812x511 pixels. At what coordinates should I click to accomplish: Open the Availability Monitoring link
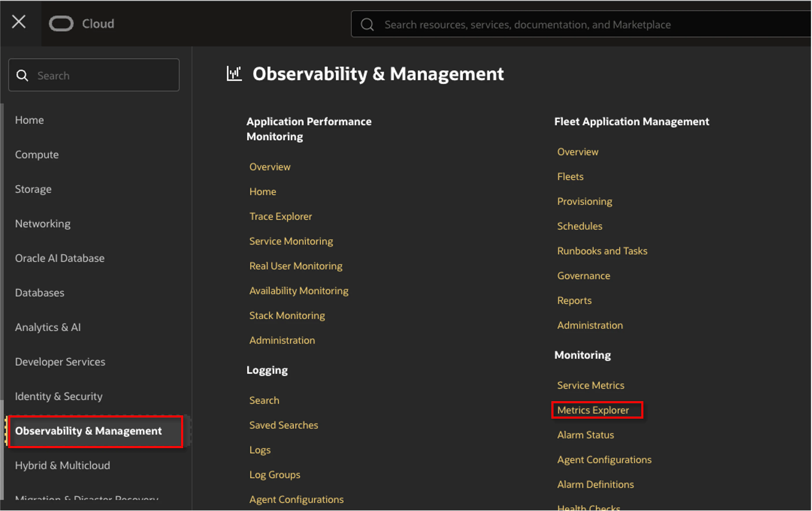click(299, 291)
